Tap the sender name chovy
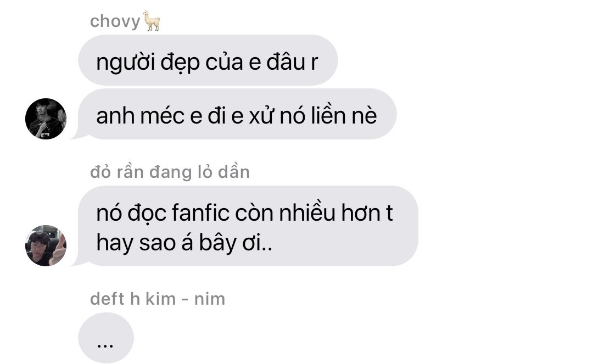The image size is (593, 364). pyautogui.click(x=115, y=21)
